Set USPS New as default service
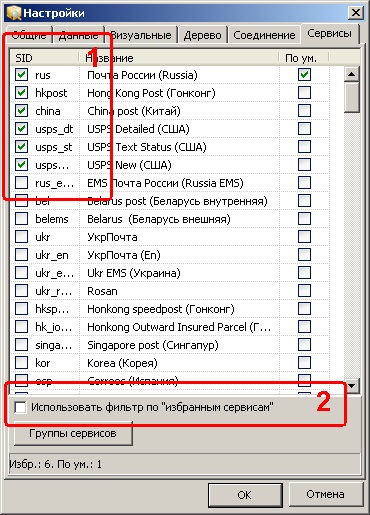 304,164
